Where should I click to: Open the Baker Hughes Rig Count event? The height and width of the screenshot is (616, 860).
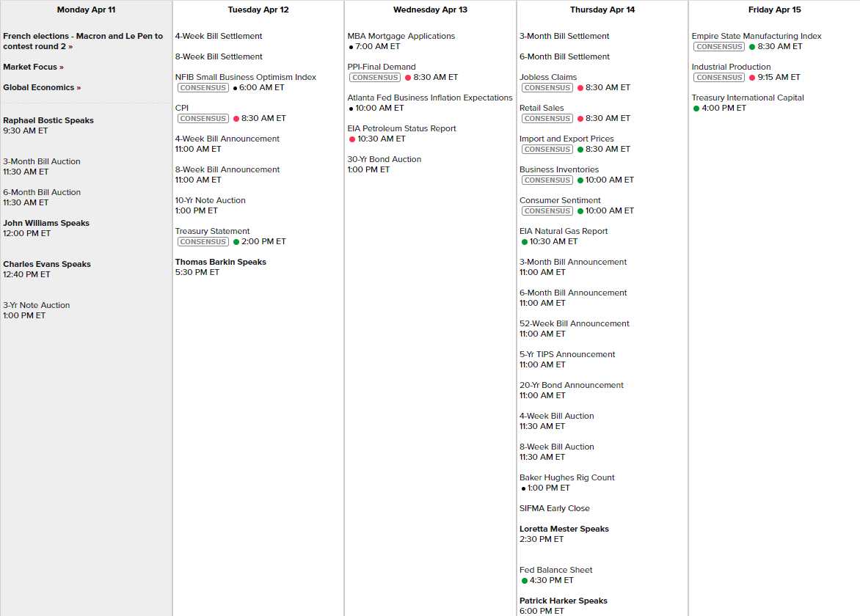pos(566,477)
